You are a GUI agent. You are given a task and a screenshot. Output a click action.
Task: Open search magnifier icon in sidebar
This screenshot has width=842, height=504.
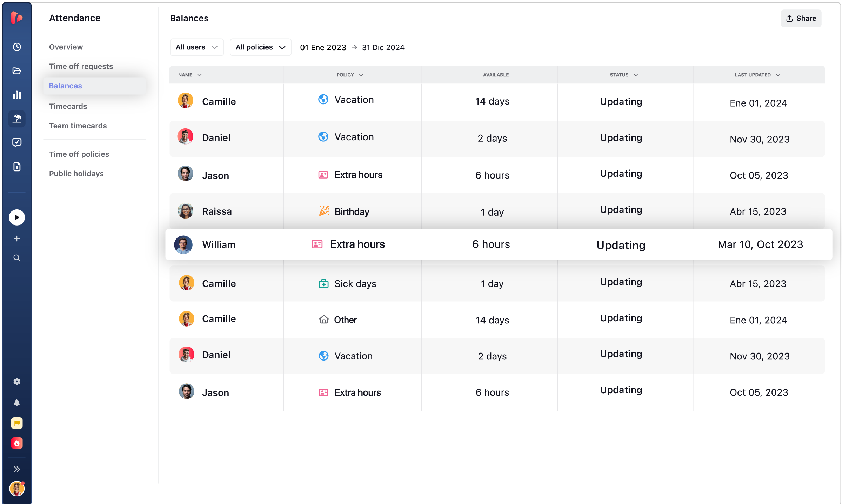(x=17, y=258)
